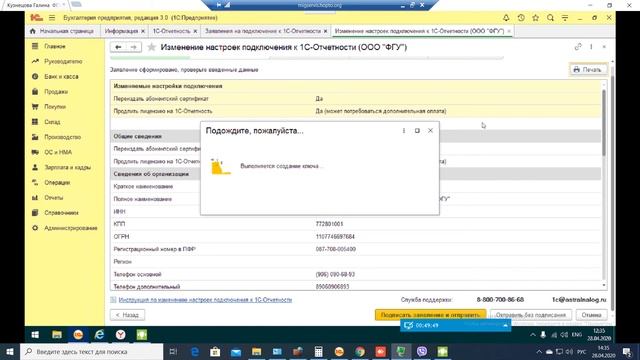
Task: Open remote Windows Start button
Action: click(x=35, y=335)
